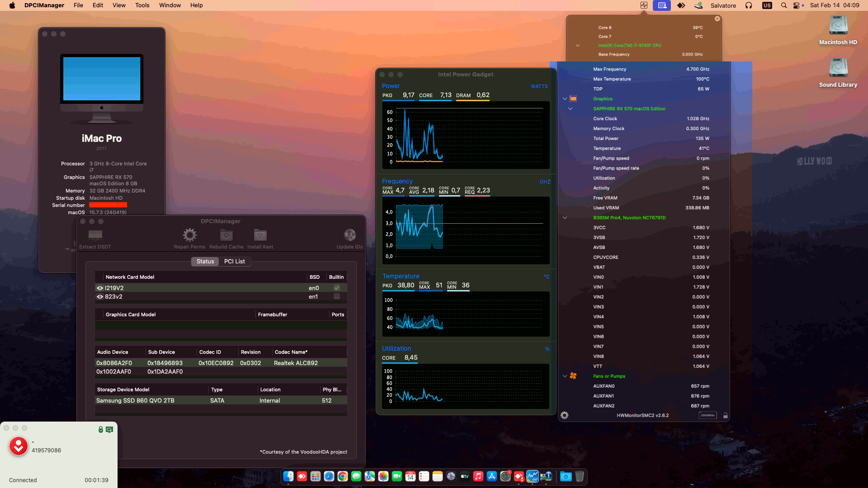Collapse Intel Core i7-9700F CPU group
The width and height of the screenshot is (868, 488).
pyautogui.click(x=577, y=45)
